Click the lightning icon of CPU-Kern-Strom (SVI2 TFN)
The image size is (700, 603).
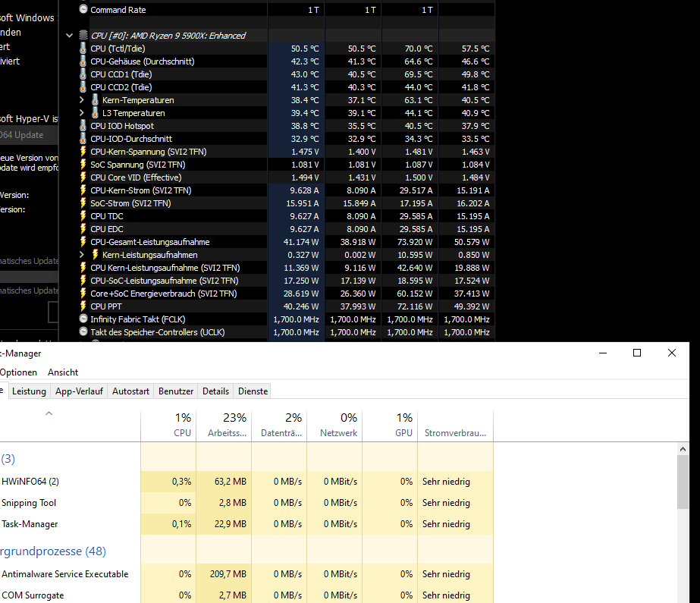[x=83, y=190]
